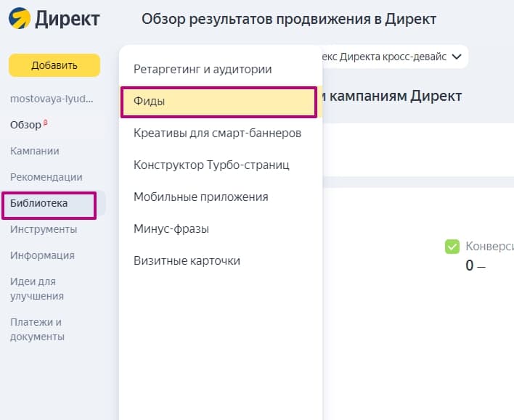Open Минус-фразы from submenu

171,228
